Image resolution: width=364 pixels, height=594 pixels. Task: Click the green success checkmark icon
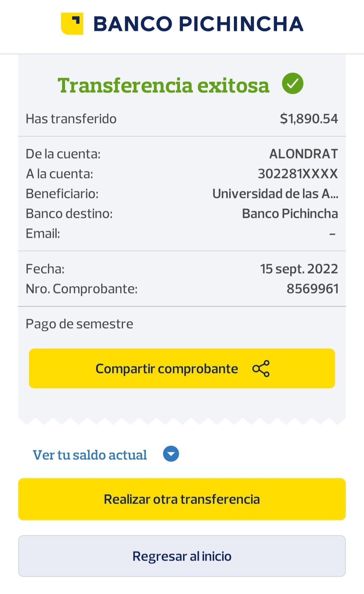click(293, 84)
